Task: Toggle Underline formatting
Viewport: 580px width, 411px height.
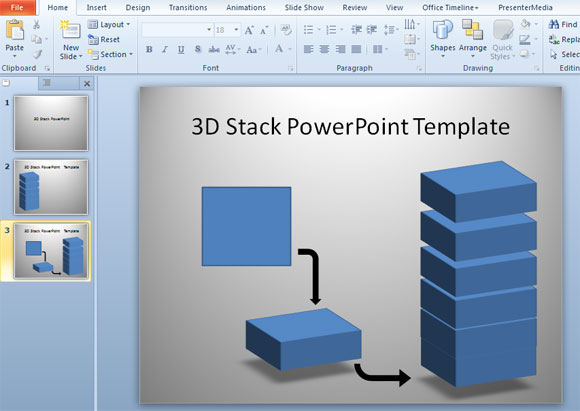Action: pos(181,49)
